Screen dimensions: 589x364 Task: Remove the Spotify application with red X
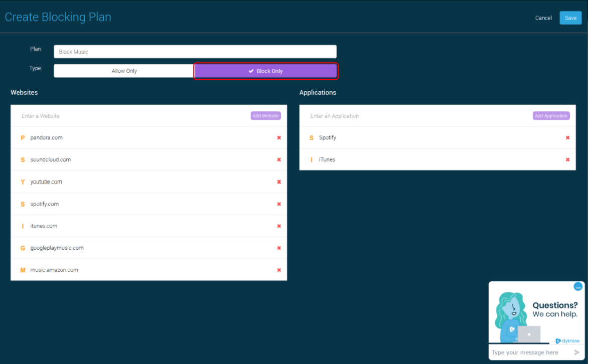(567, 138)
